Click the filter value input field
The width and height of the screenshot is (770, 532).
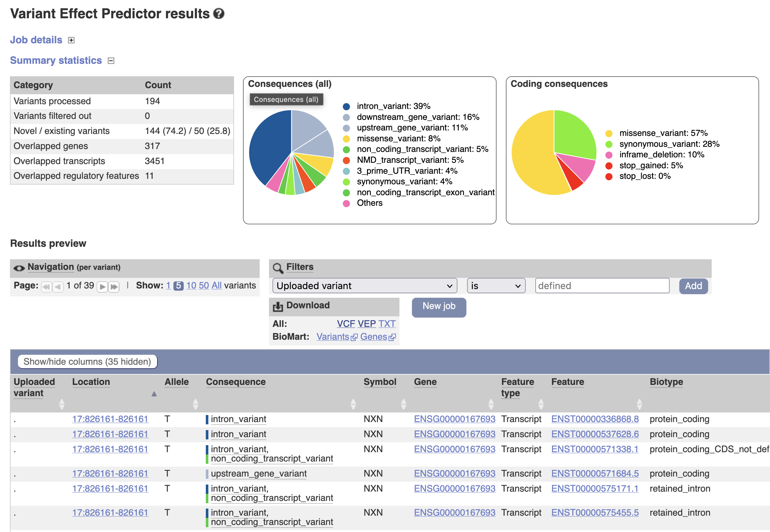[602, 286]
